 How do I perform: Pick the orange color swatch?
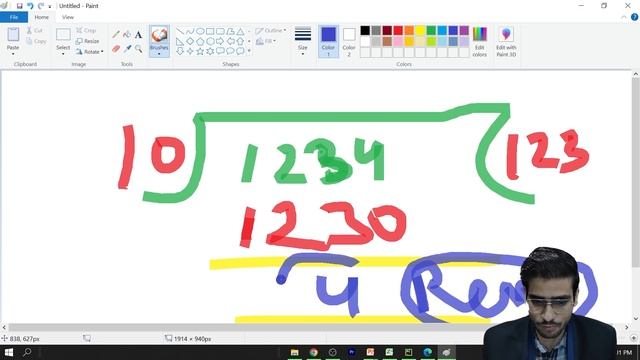(x=409, y=30)
